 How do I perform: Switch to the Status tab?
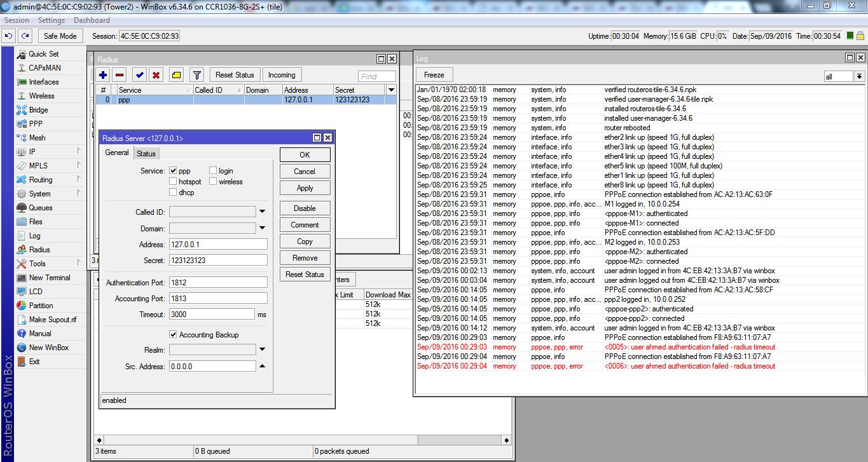tap(146, 154)
